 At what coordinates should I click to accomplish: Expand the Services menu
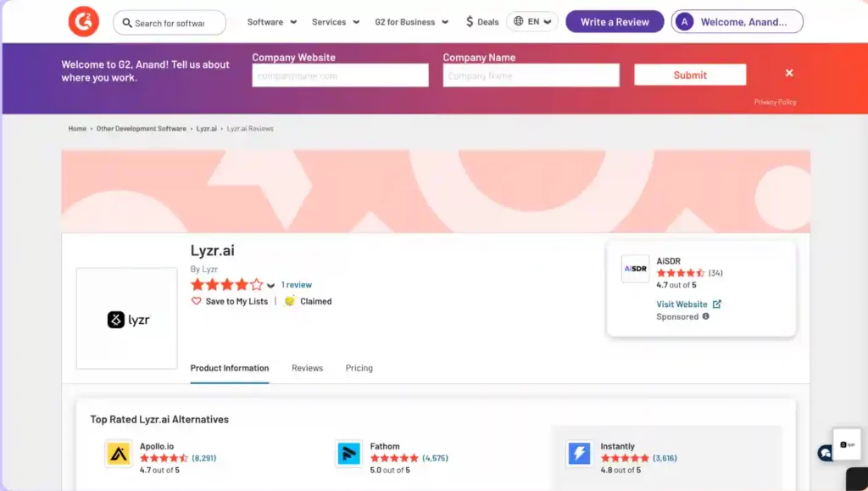click(x=336, y=22)
